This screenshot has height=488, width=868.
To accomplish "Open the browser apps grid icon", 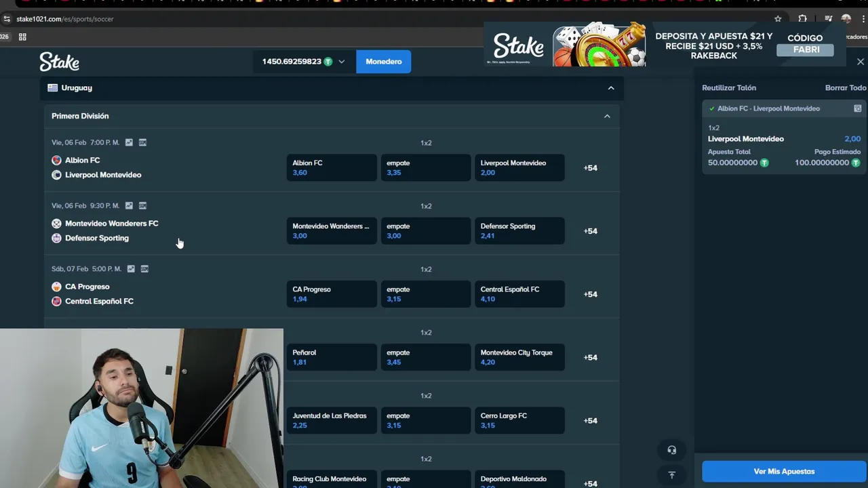I will 22,37.
